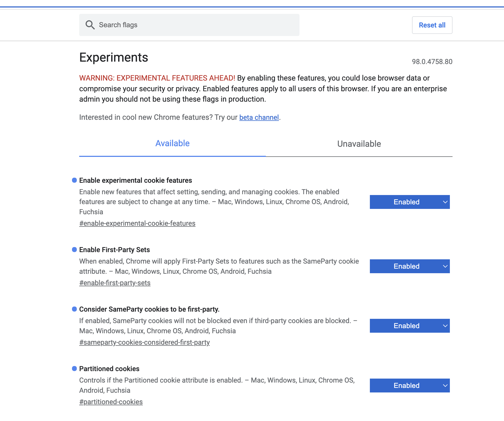Image resolution: width=504 pixels, height=421 pixels.
Task: Open the experimental cookie features Enabled dropdown
Action: point(410,202)
